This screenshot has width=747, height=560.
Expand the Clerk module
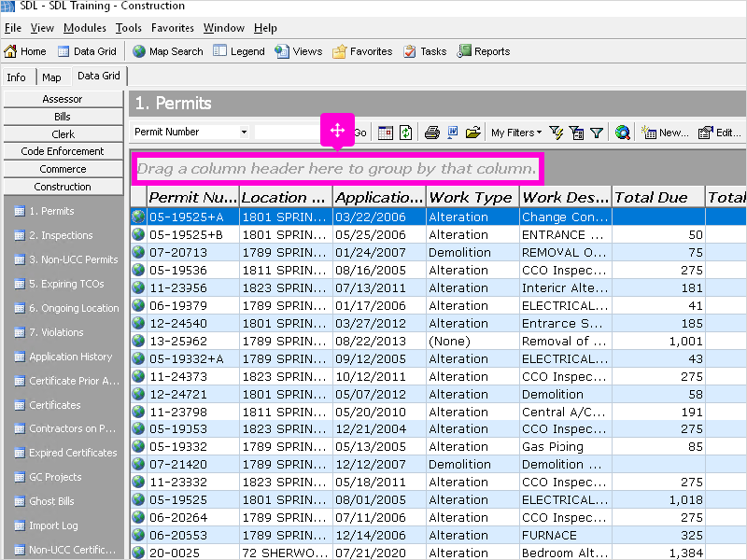(x=63, y=134)
